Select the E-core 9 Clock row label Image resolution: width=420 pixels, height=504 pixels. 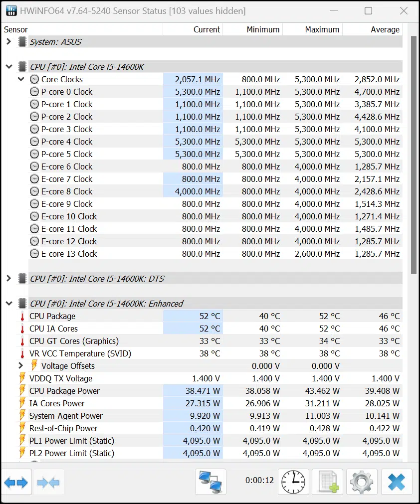[67, 204]
